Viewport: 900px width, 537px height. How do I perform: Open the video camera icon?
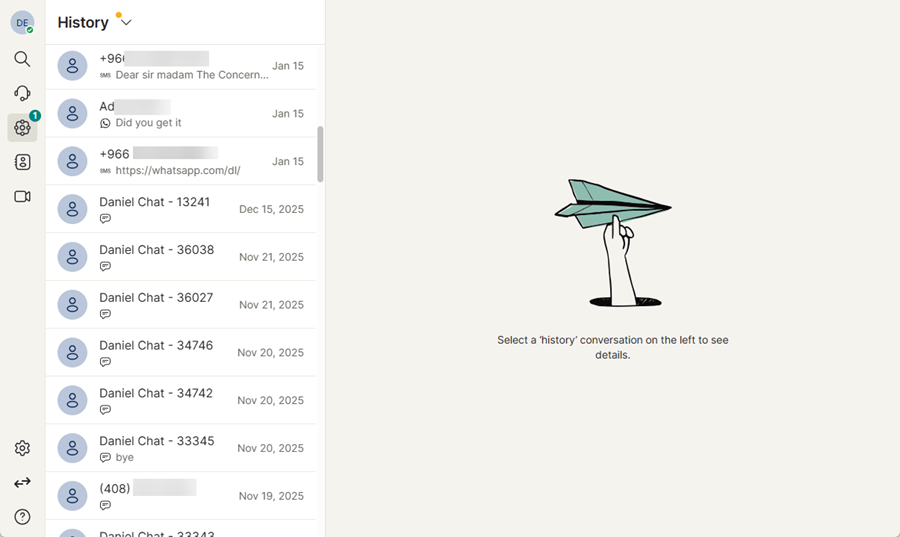point(22,196)
